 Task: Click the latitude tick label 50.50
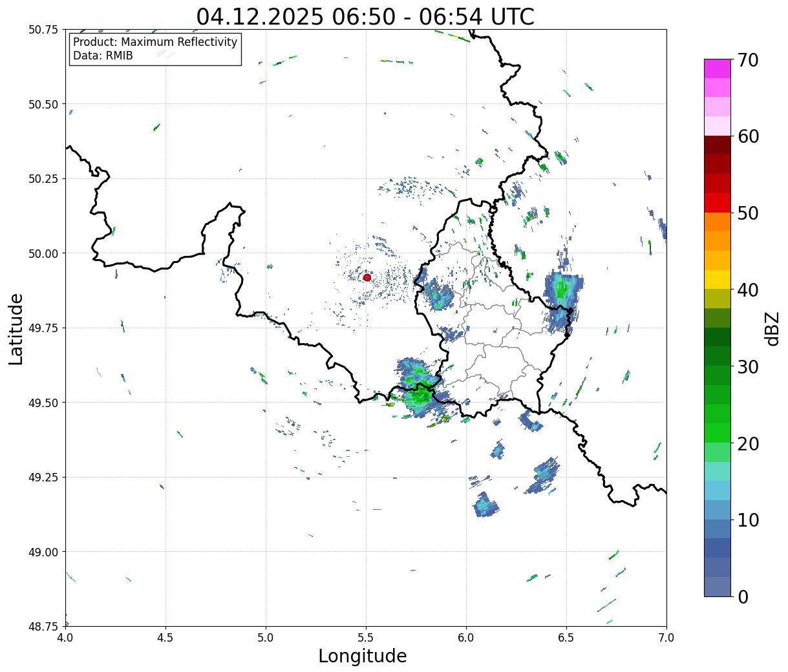(43, 104)
